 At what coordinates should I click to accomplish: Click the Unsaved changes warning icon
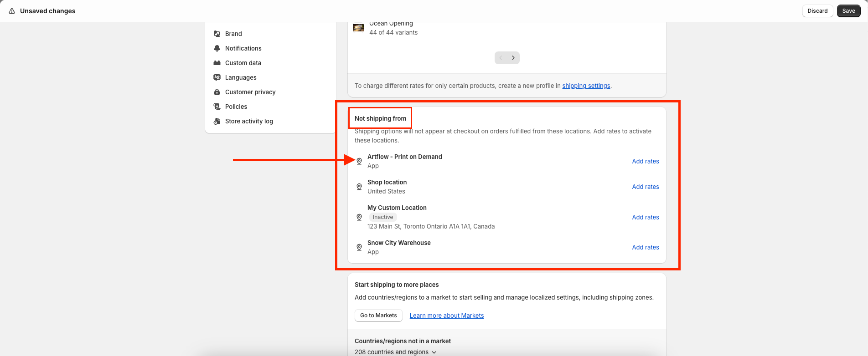point(12,11)
